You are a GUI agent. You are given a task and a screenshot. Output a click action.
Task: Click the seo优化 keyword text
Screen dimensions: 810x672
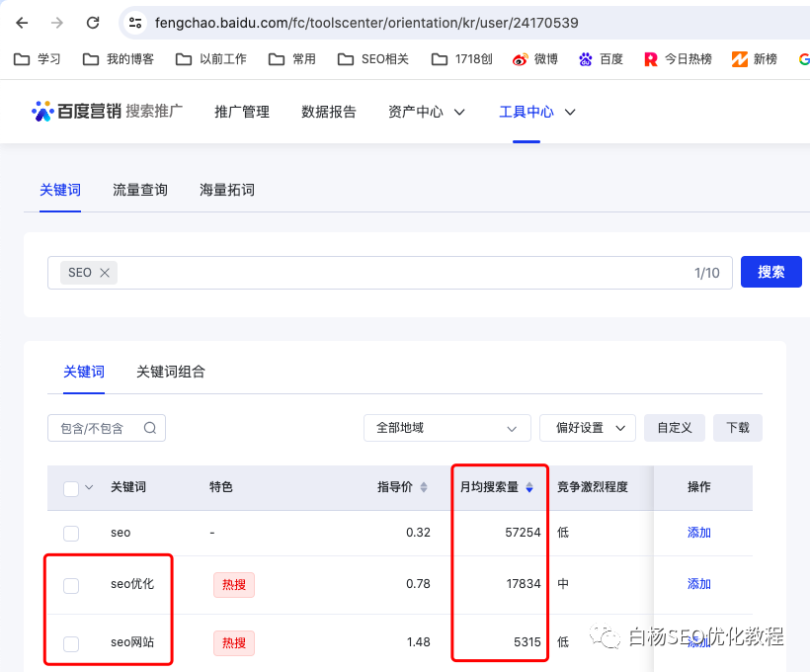tap(132, 584)
